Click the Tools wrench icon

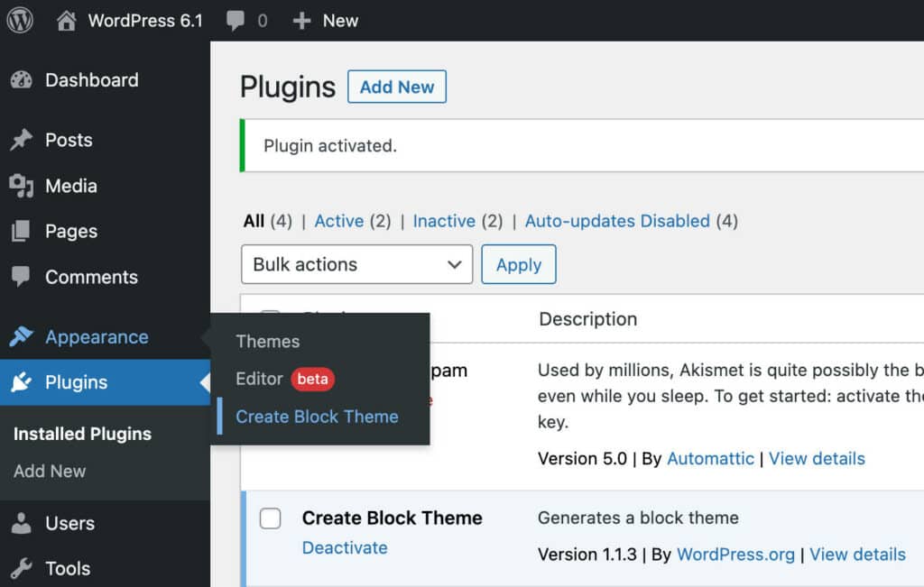[x=23, y=568]
